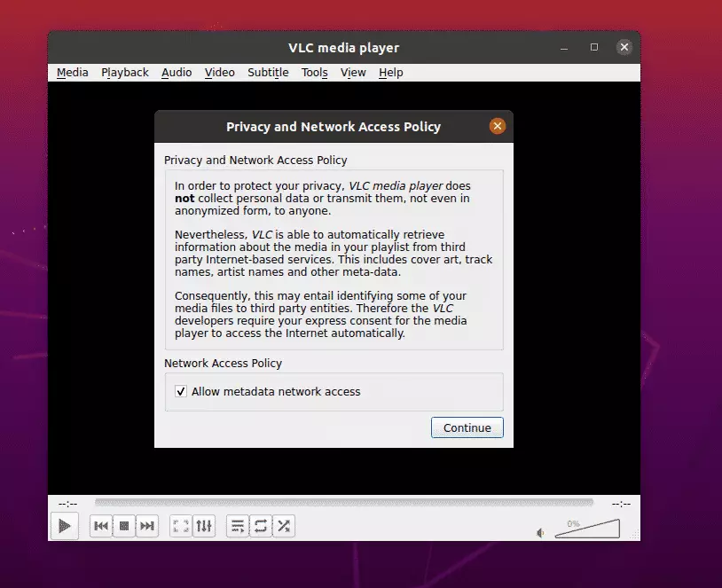Click the Network Access Policy heading
722x588 pixels.
point(223,364)
